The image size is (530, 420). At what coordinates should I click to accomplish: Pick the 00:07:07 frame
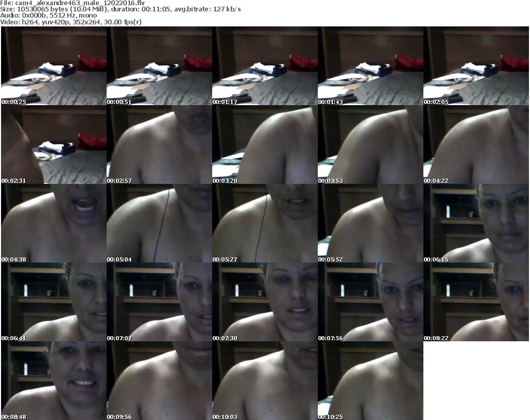(x=159, y=302)
